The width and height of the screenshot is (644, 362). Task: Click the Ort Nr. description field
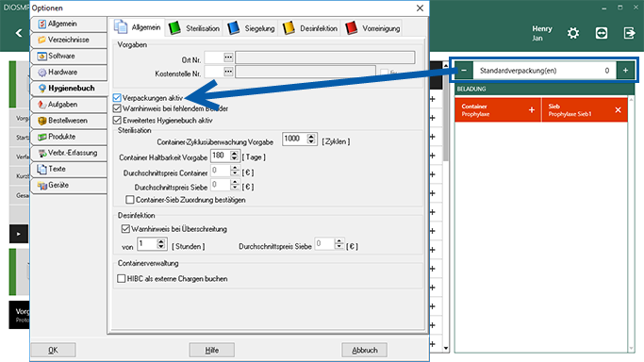pos(325,58)
